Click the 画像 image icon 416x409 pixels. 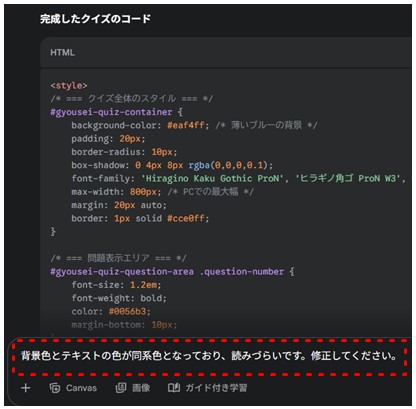pyautogui.click(x=121, y=388)
